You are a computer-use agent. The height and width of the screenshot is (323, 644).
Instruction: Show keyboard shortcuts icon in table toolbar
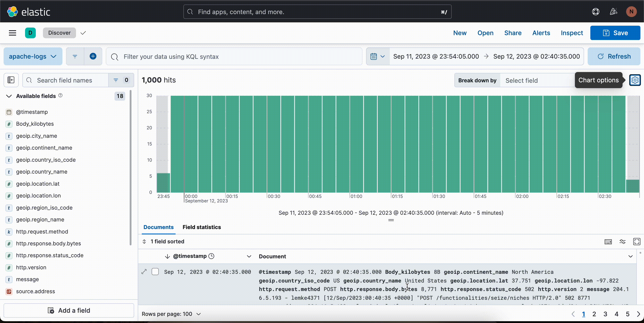[x=608, y=242]
